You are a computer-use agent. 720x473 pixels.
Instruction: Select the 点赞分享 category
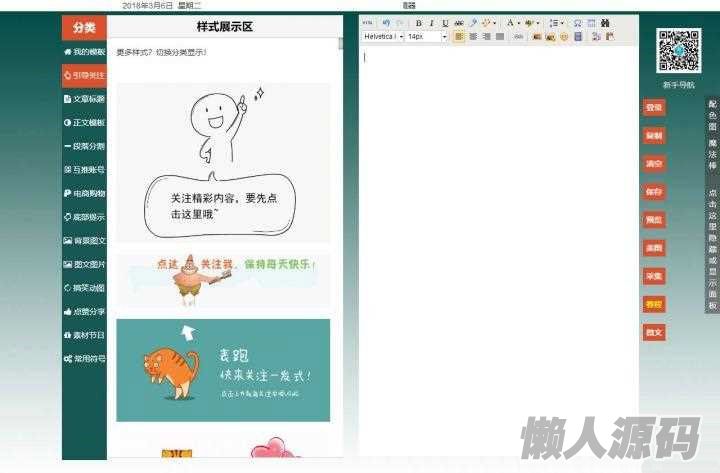click(x=84, y=312)
